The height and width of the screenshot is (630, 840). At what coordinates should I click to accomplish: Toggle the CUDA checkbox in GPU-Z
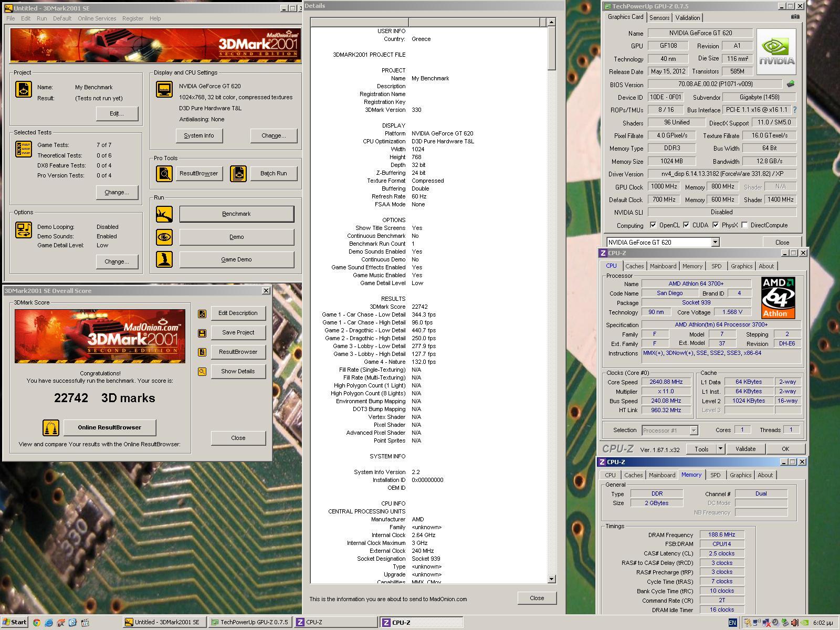(686, 225)
